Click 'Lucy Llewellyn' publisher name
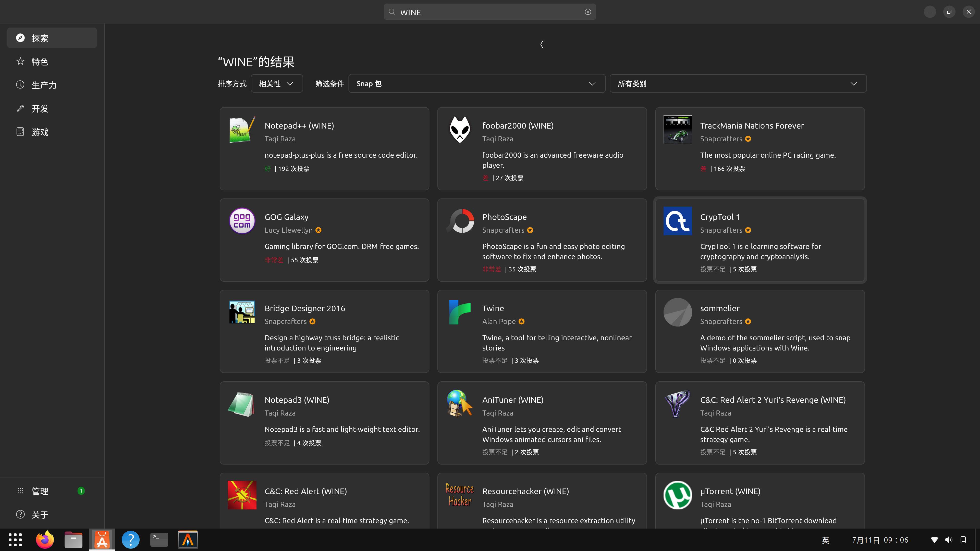980x551 pixels. 288,230
